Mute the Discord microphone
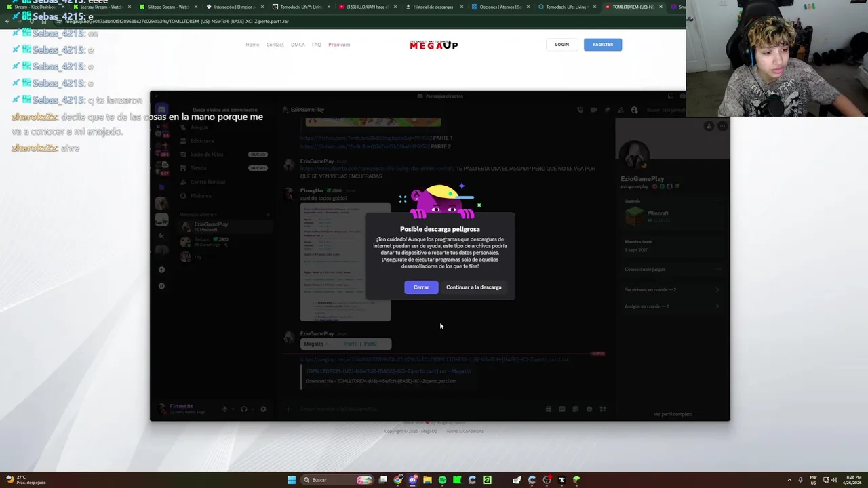The image size is (868, 488). point(224,409)
